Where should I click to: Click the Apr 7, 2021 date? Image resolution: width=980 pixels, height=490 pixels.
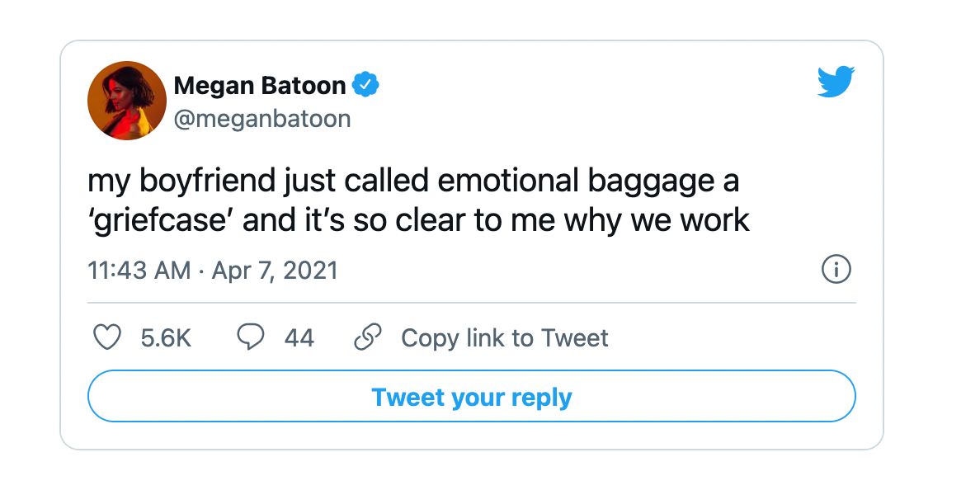coord(275,271)
